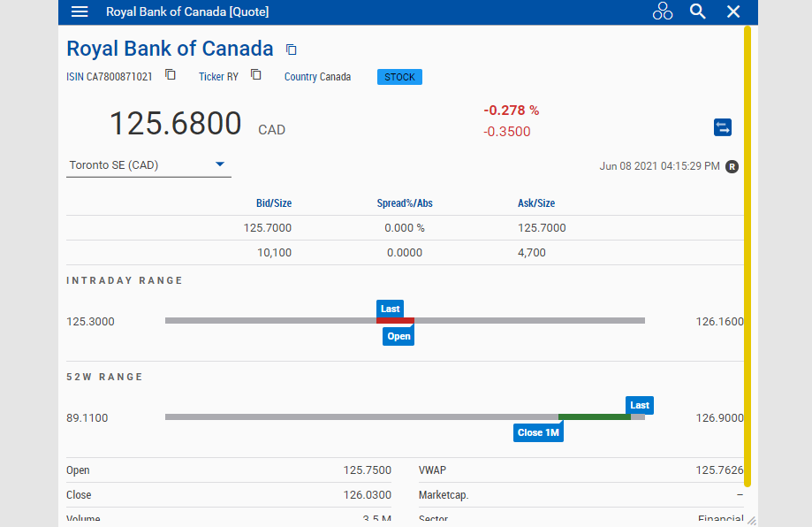Open search with the magnifier icon
The height and width of the screenshot is (527, 812).
click(x=697, y=11)
